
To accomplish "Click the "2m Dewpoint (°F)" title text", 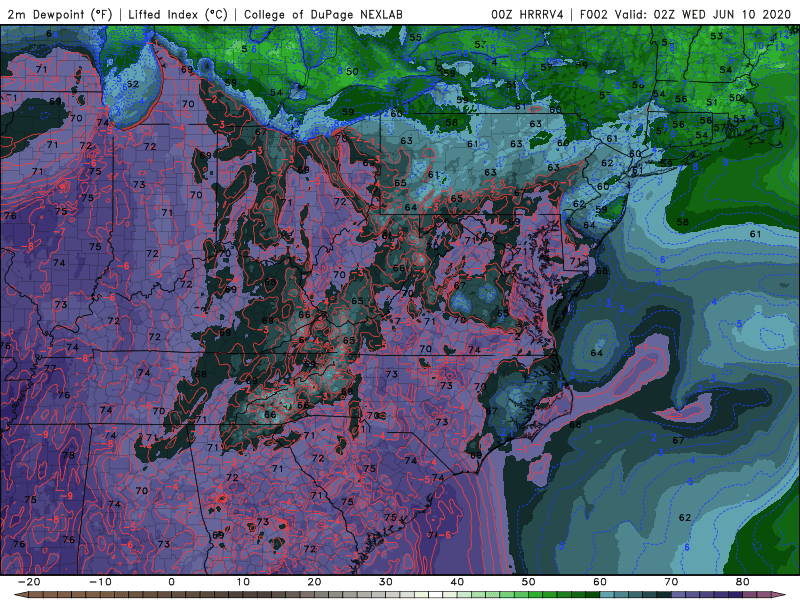I will click(60, 14).
